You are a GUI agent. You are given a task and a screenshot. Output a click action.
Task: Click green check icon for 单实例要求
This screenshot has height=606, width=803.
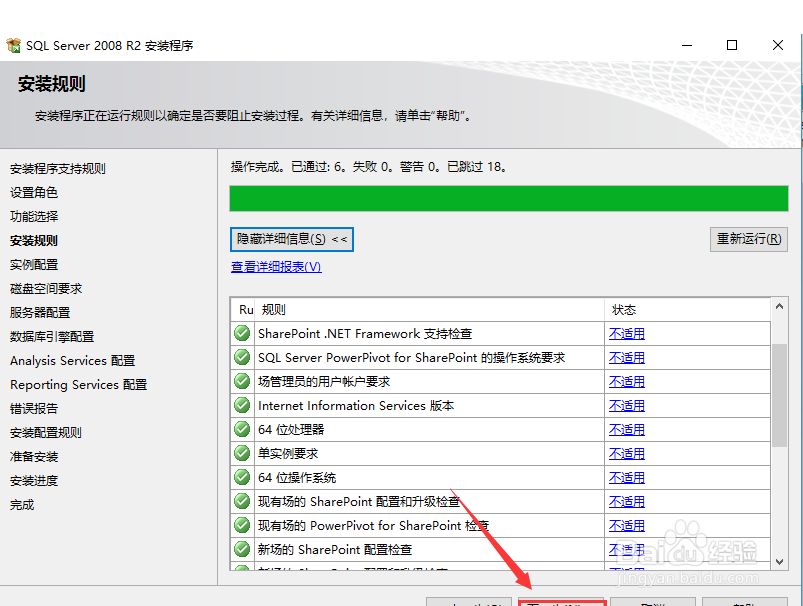click(242, 453)
